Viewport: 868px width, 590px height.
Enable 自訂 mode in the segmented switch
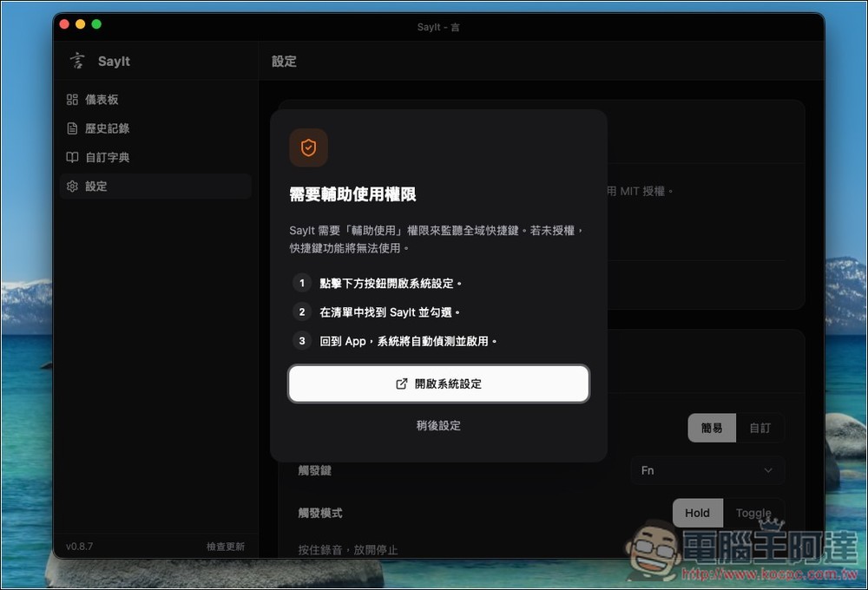[x=760, y=428]
